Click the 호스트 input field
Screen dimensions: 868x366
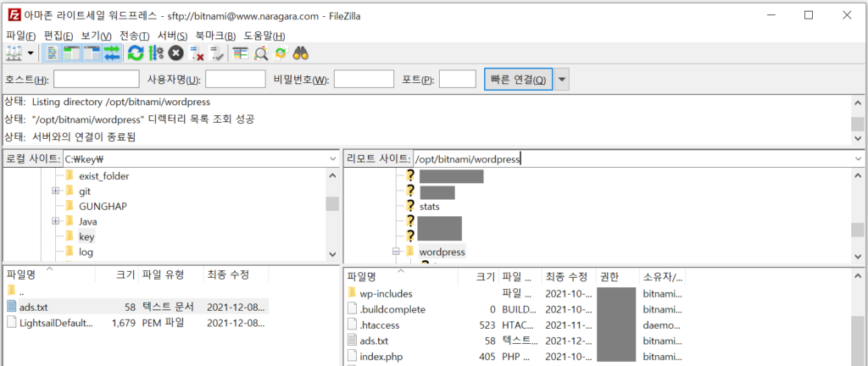97,79
